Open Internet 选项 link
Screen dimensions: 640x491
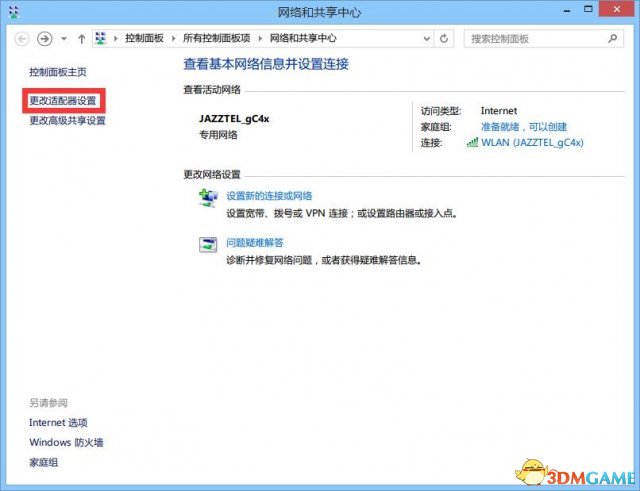click(58, 422)
